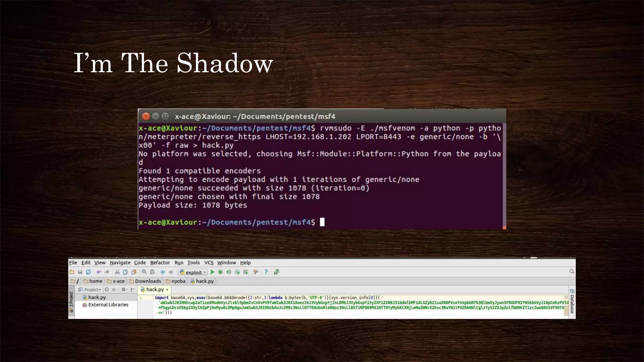644x362 pixels.
Task: Click line 1 import statement in editor
Action: click(x=267, y=298)
